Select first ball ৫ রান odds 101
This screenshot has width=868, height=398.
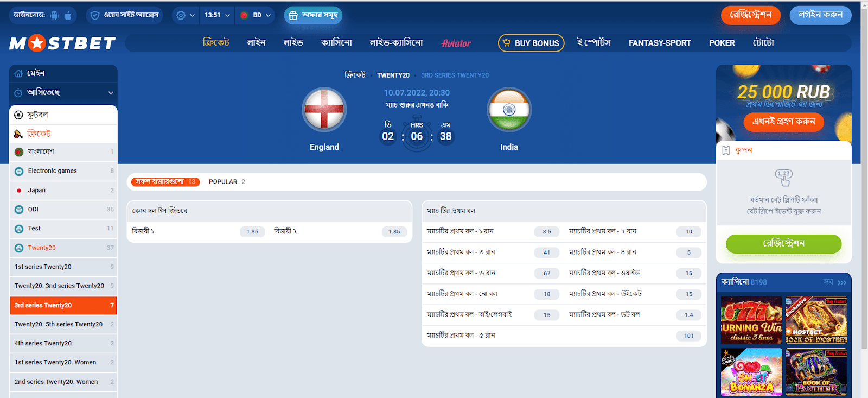point(689,336)
